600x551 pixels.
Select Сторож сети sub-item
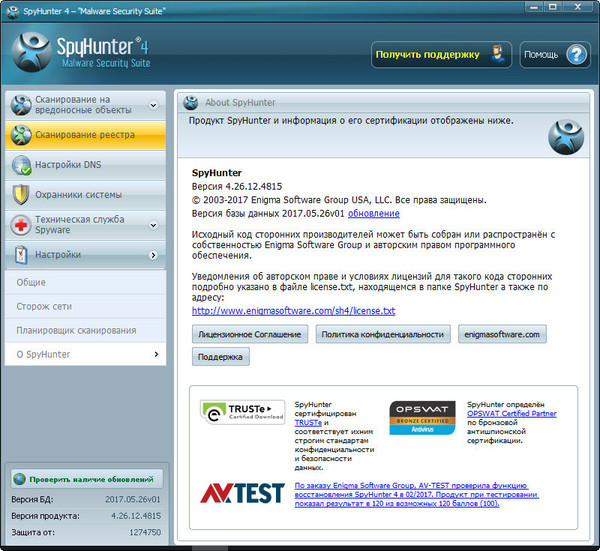coord(85,306)
